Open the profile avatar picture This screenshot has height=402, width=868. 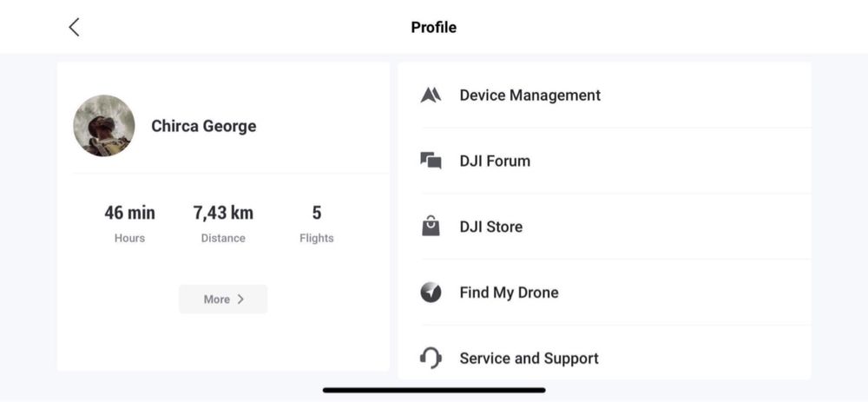pyautogui.click(x=104, y=126)
